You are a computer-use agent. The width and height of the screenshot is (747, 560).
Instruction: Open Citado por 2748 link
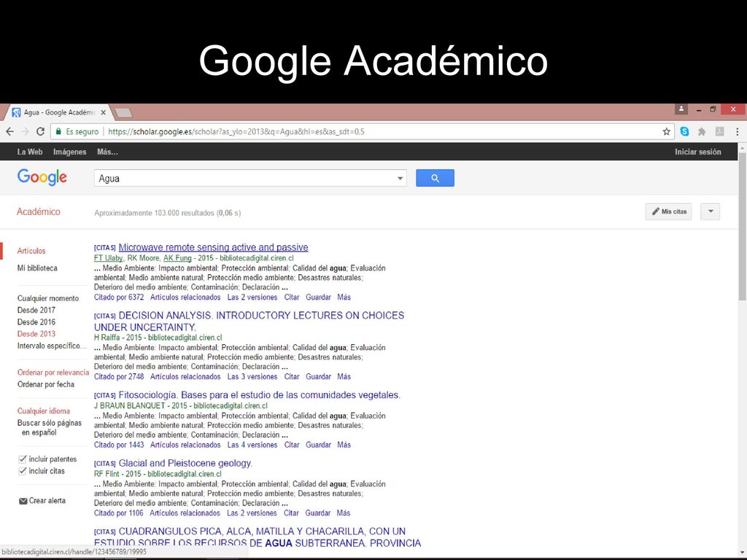pos(119,377)
